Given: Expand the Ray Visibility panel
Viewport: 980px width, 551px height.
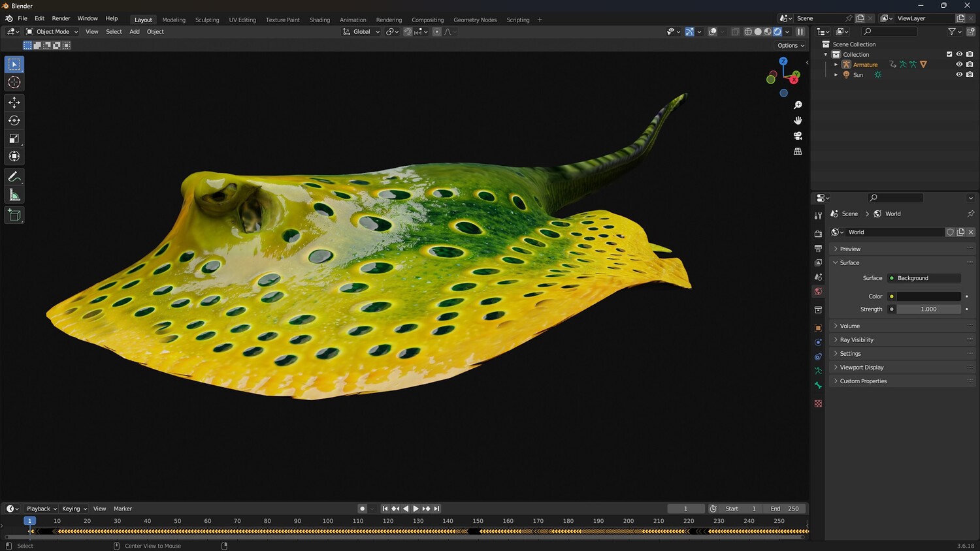Looking at the screenshot, I should point(856,339).
